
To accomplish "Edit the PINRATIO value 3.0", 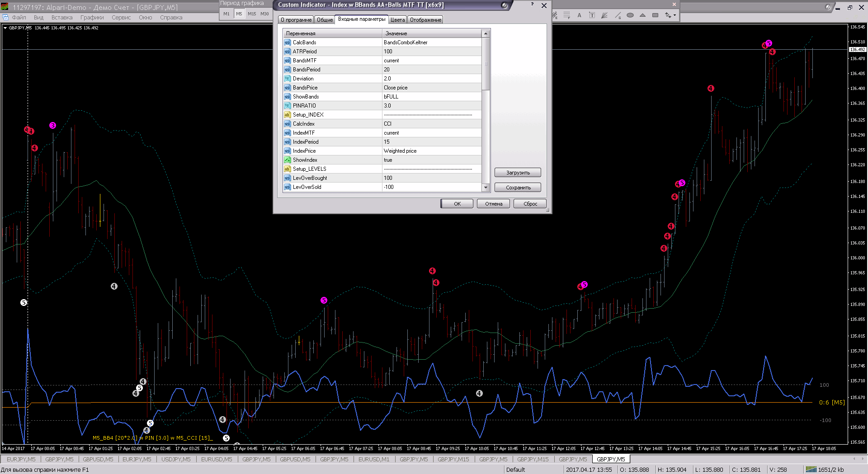I will coord(432,106).
